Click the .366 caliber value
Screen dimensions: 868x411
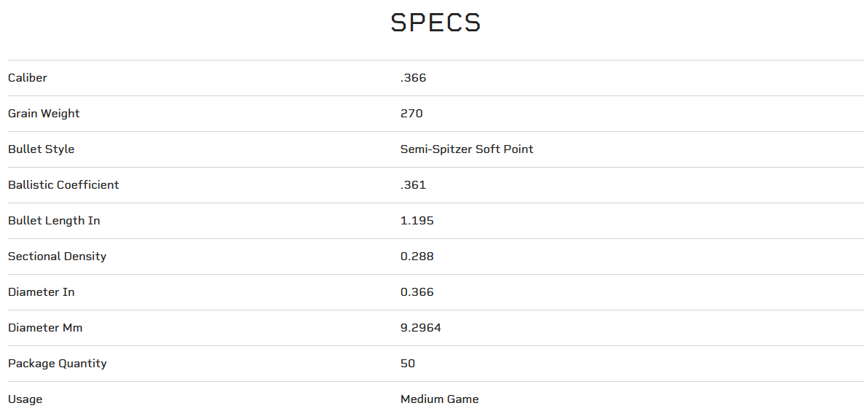(x=413, y=78)
